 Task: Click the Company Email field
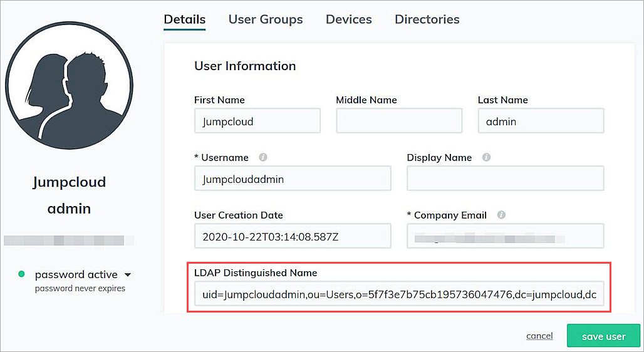pyautogui.click(x=505, y=236)
